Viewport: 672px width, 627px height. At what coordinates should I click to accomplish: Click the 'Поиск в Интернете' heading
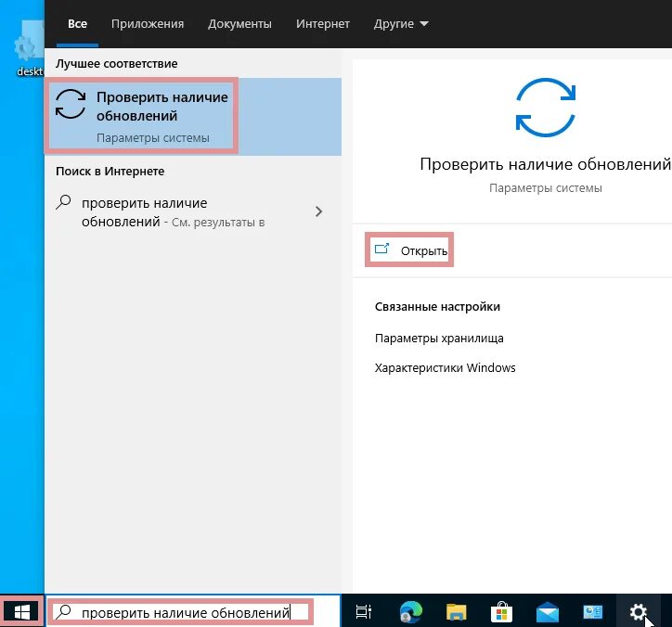pos(110,172)
